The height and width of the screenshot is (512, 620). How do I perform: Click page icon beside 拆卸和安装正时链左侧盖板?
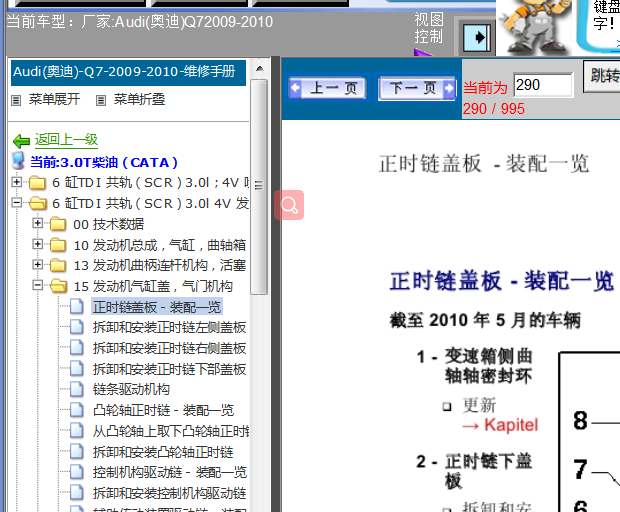tap(77, 327)
